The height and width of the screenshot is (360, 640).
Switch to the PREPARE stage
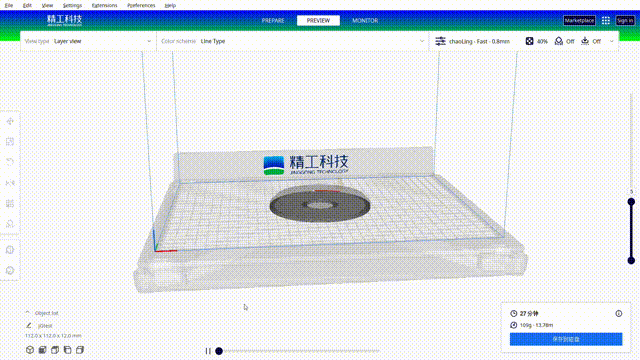(273, 20)
